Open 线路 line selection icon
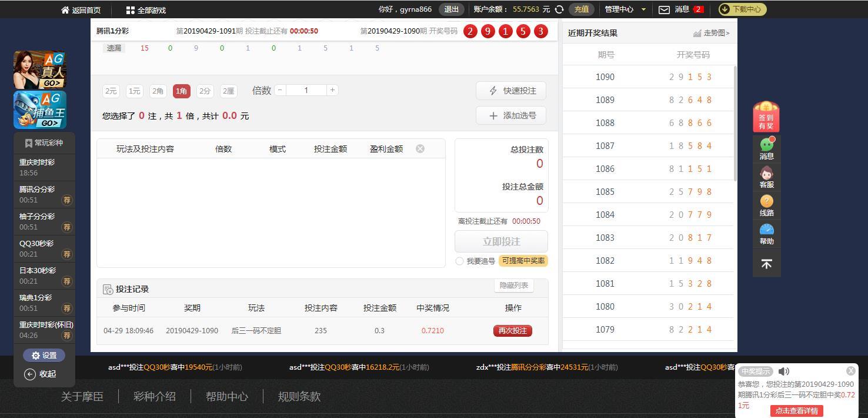This screenshot has height=418, width=868. click(x=767, y=205)
